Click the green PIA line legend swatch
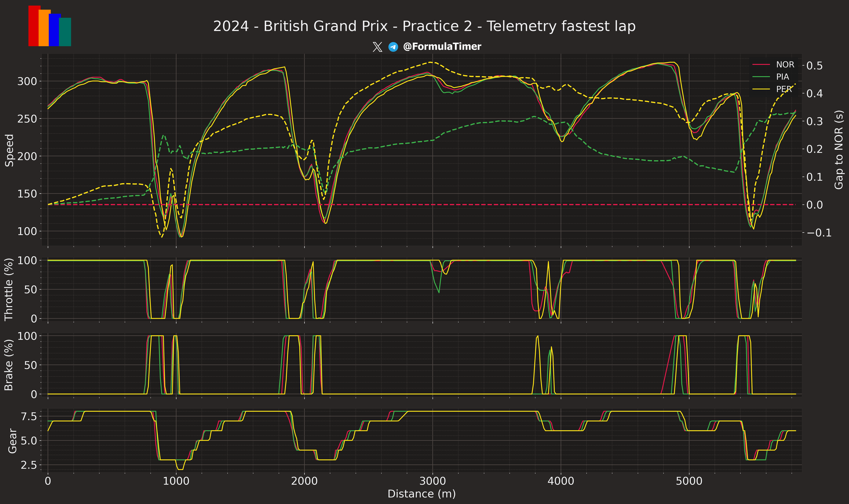 pyautogui.click(x=761, y=77)
